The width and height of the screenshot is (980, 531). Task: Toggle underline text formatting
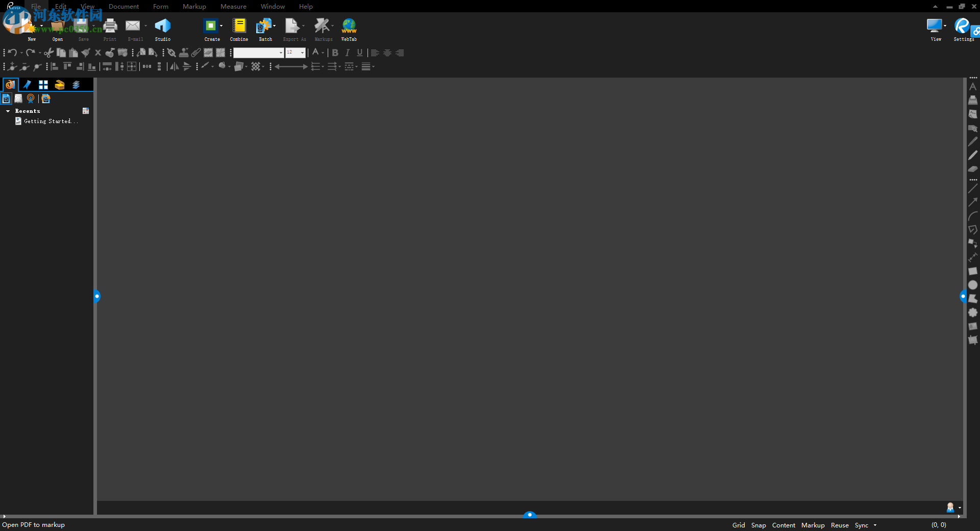pos(360,53)
